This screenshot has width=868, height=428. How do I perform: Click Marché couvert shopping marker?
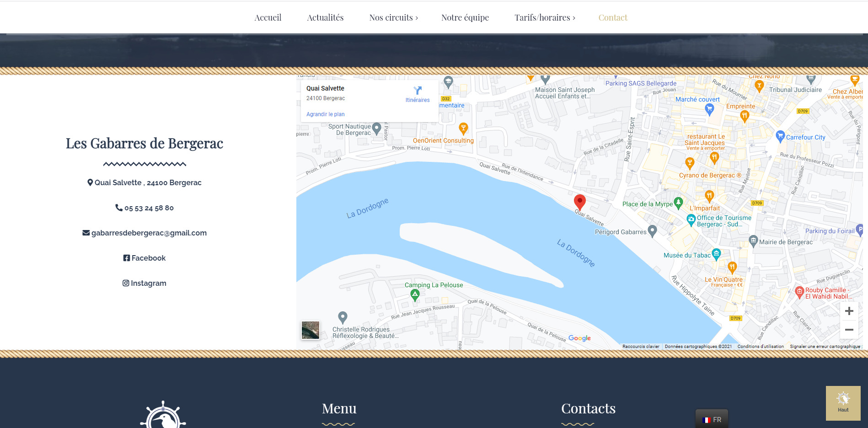tap(709, 109)
